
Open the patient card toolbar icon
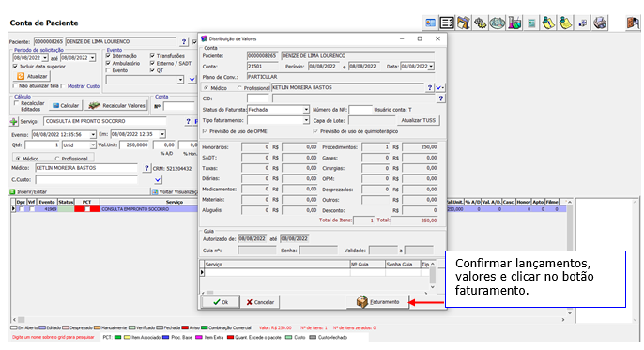[x=430, y=23]
